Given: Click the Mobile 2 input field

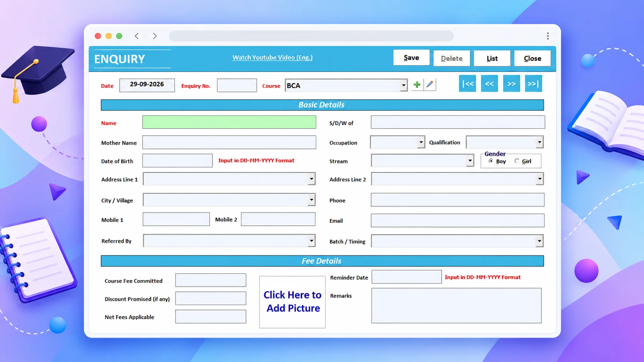Looking at the screenshot, I should coord(278,219).
